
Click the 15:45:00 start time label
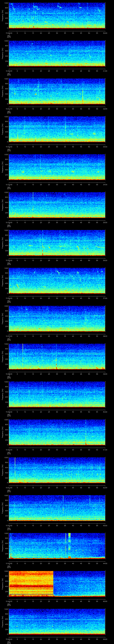[x=9, y=639]
